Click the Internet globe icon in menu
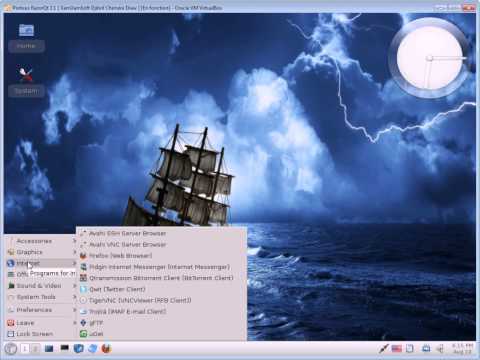This screenshot has height=360, width=480. 11,263
